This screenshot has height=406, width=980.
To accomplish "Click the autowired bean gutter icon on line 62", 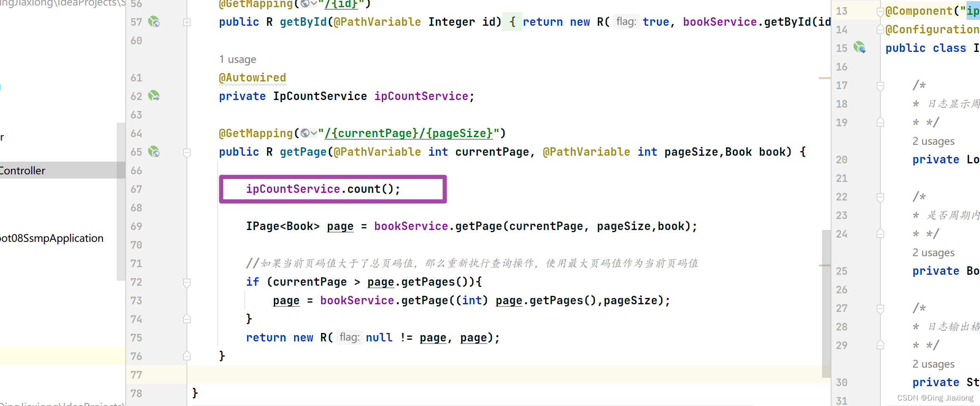I will click(x=154, y=96).
